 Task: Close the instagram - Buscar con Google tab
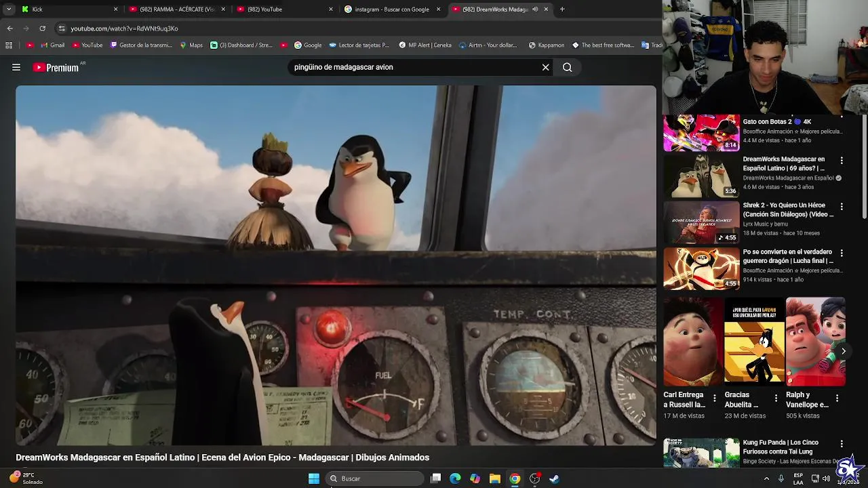(438, 9)
